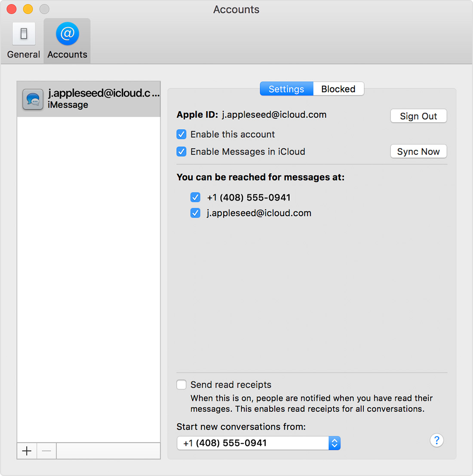Select the Settings tab
Image resolution: width=473 pixels, height=476 pixels.
[x=286, y=89]
